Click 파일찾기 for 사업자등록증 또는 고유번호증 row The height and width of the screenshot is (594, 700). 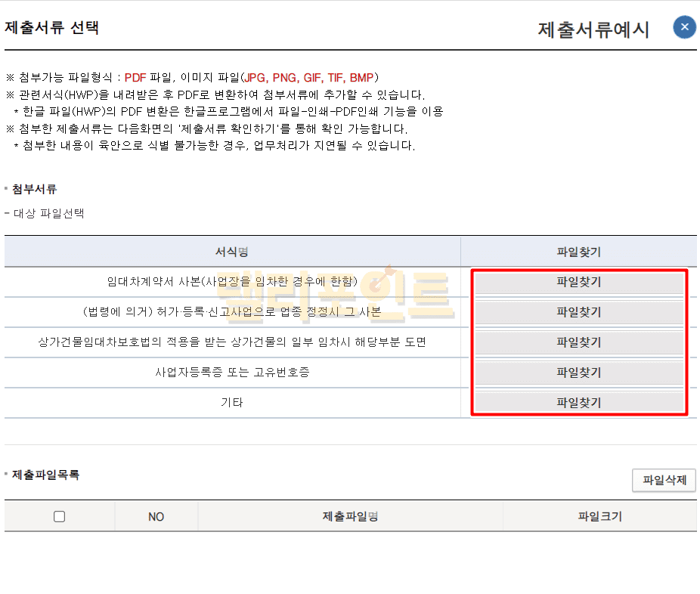[x=579, y=373]
